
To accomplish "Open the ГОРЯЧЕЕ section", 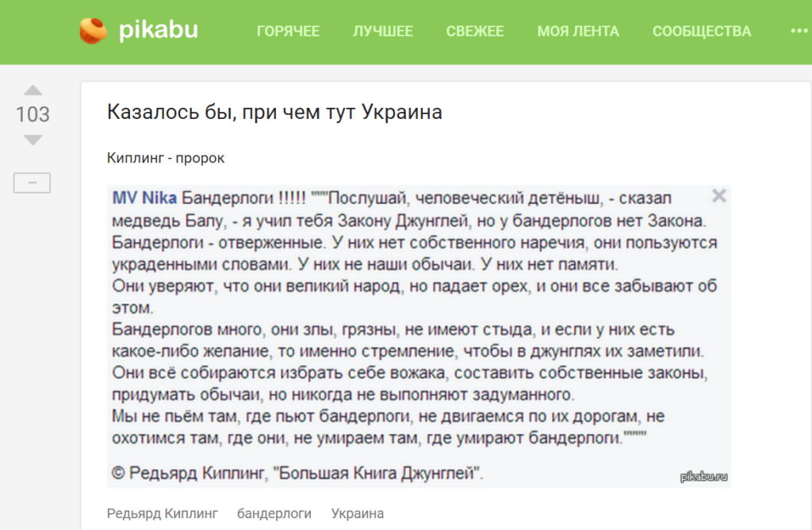I will pyautogui.click(x=288, y=32).
